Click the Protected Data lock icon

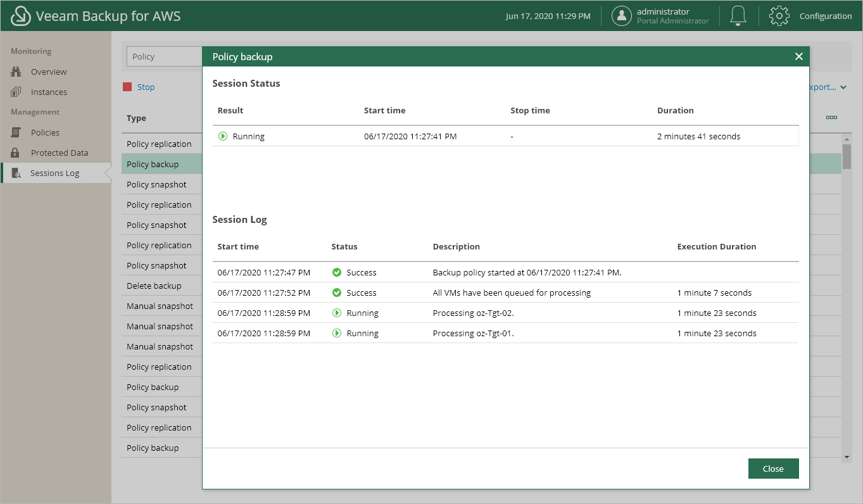point(16,153)
